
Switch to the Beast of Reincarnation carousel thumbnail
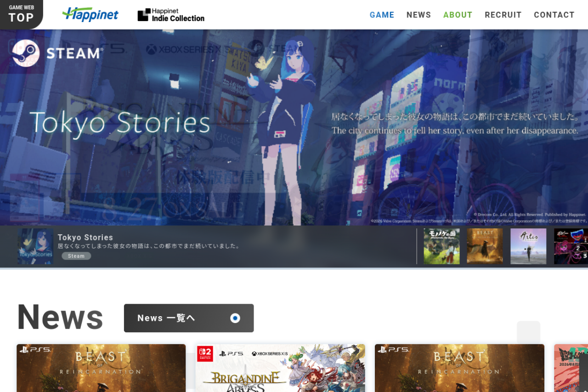tap(485, 246)
